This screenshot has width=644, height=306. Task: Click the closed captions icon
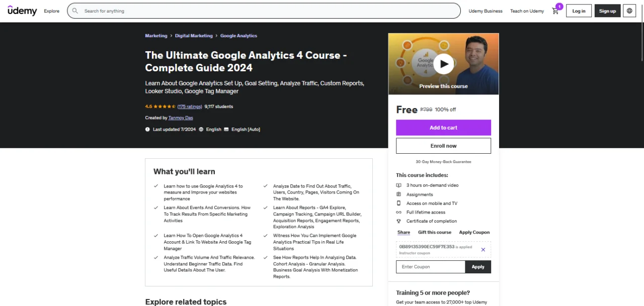click(226, 129)
